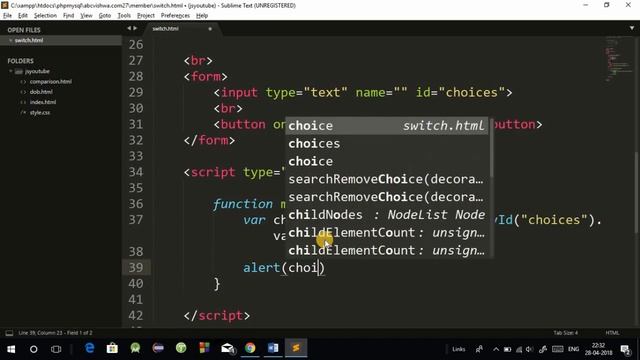Screen dimensions: 640x360
Task: Click line number 28 in gutter
Action: [x=136, y=76]
